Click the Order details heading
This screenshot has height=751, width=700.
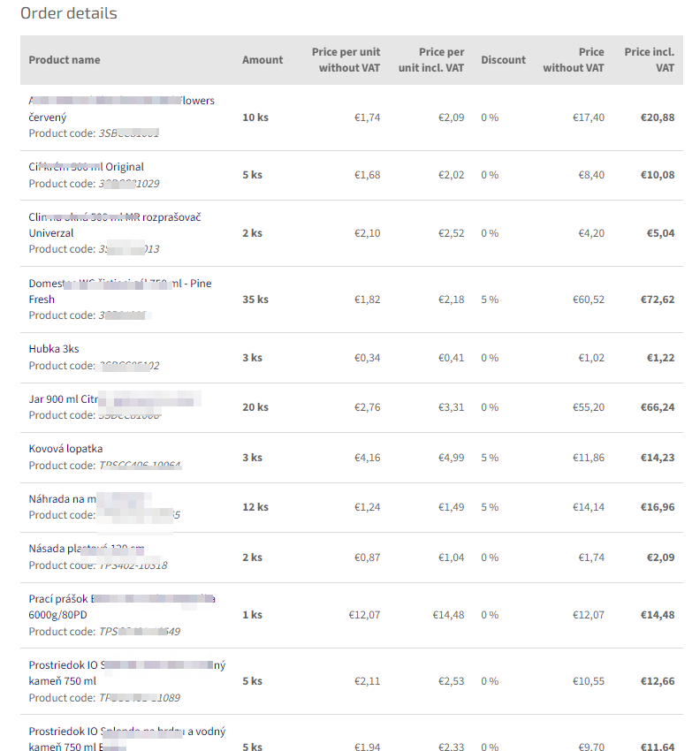(69, 13)
